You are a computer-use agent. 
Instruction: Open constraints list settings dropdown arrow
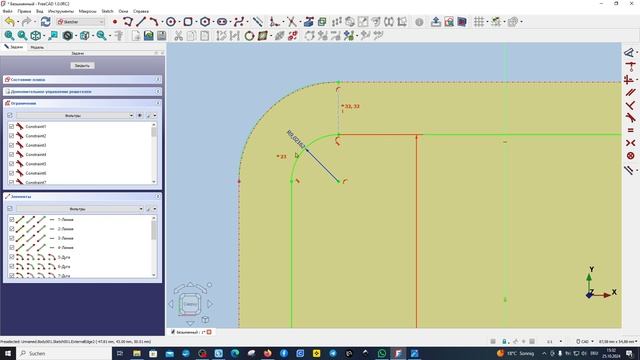click(x=155, y=116)
